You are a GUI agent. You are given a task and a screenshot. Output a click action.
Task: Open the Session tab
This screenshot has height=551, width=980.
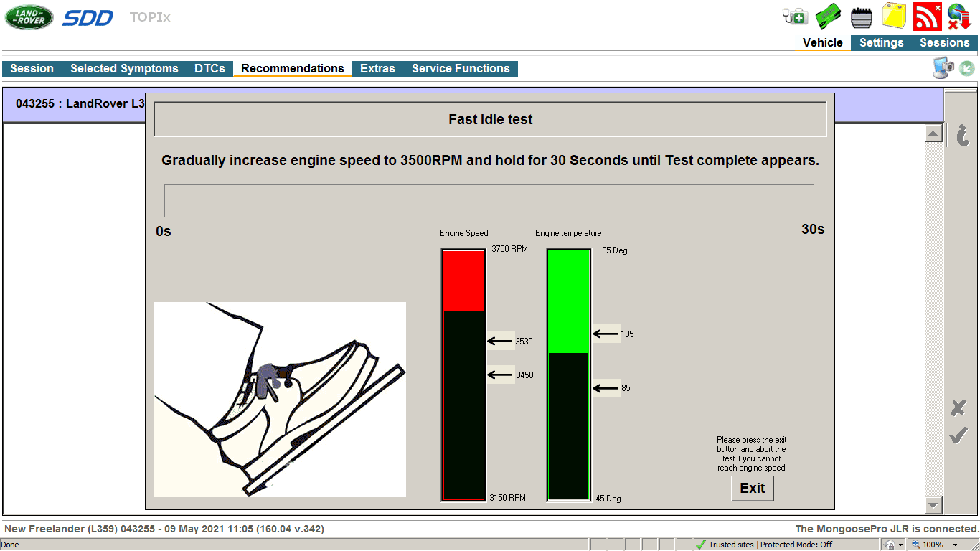coord(32,69)
